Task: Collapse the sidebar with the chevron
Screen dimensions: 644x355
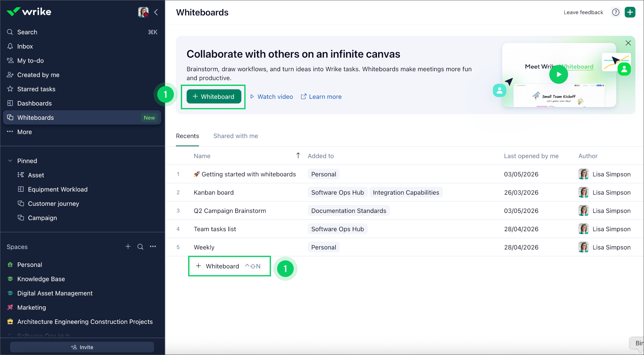Action: (x=156, y=12)
